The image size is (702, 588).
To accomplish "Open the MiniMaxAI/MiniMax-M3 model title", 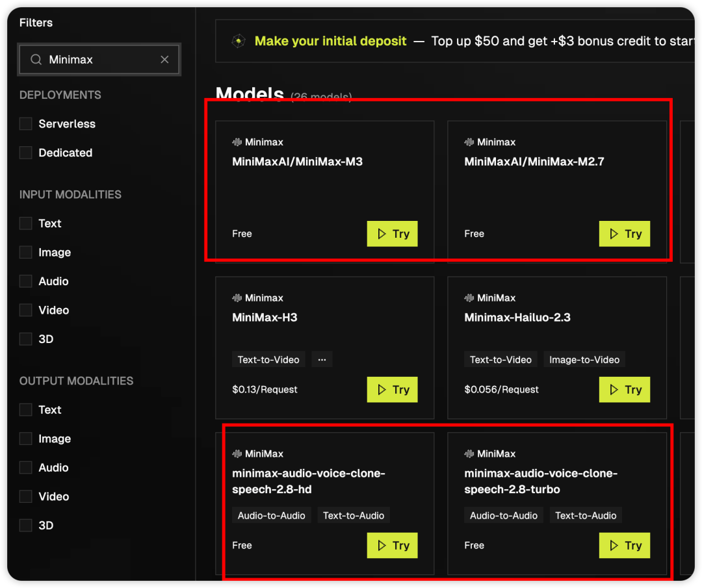I will (x=297, y=162).
